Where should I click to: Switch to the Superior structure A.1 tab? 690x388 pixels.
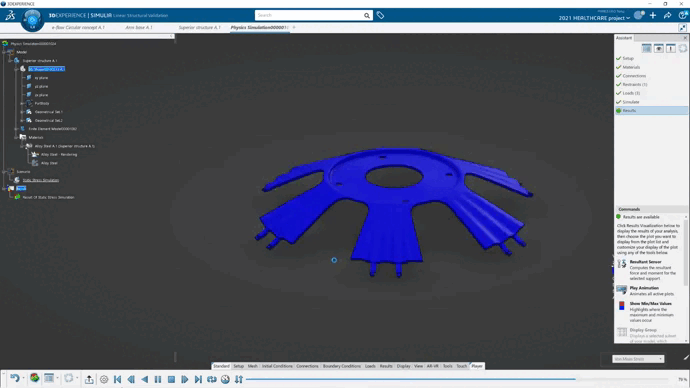pyautogui.click(x=199, y=27)
